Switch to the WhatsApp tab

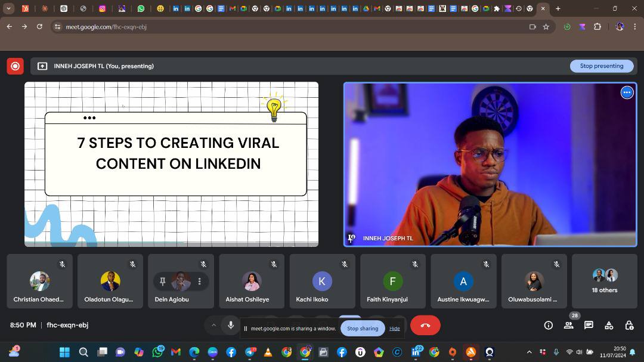141,8
